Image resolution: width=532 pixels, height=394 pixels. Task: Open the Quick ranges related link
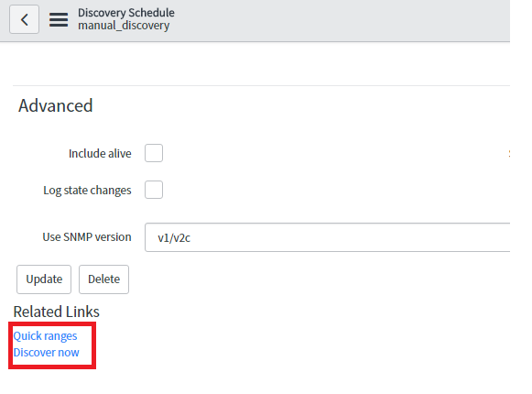[x=45, y=336]
